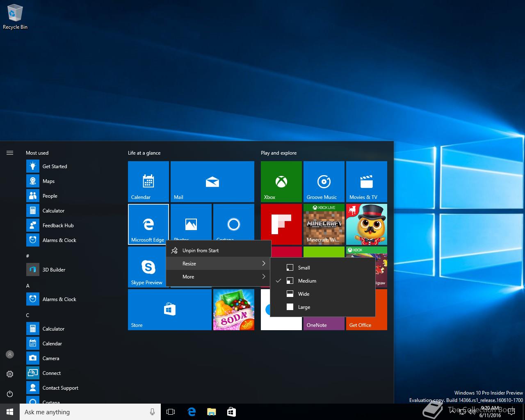525x420 pixels.
Task: Choose the Medium tile size
Action: tap(323, 281)
